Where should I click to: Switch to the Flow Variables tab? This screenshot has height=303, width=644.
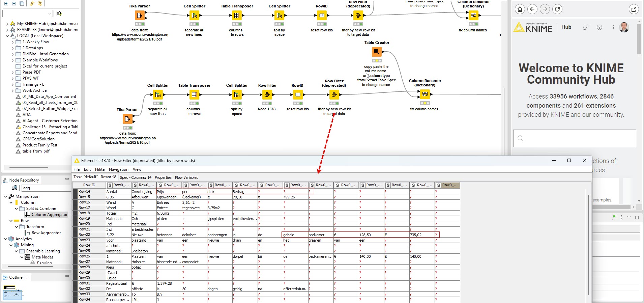tap(186, 177)
